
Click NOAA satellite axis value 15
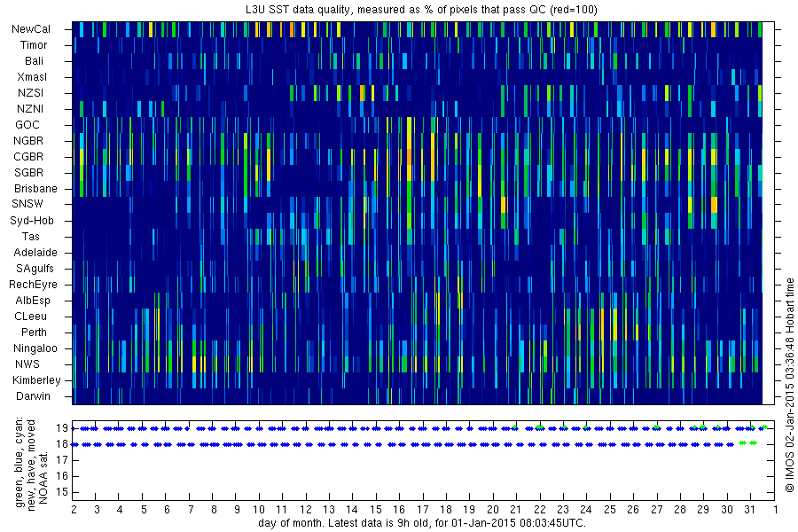[x=62, y=492]
